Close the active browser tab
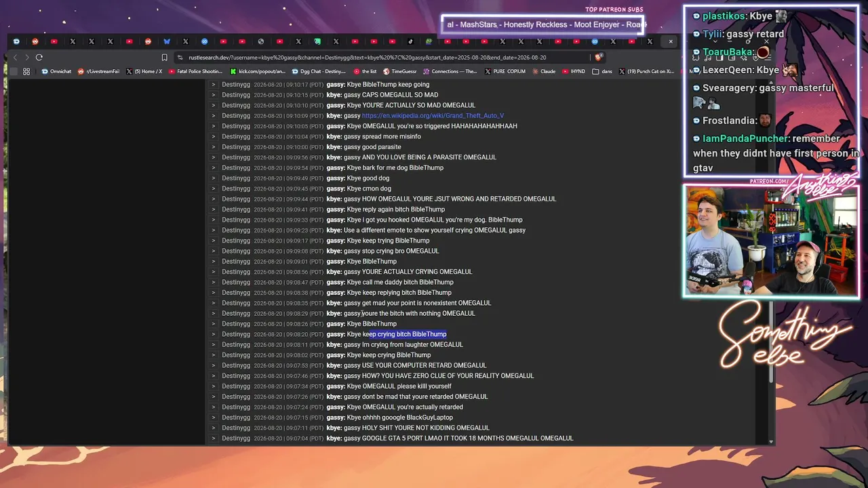The image size is (868, 488). click(x=671, y=41)
